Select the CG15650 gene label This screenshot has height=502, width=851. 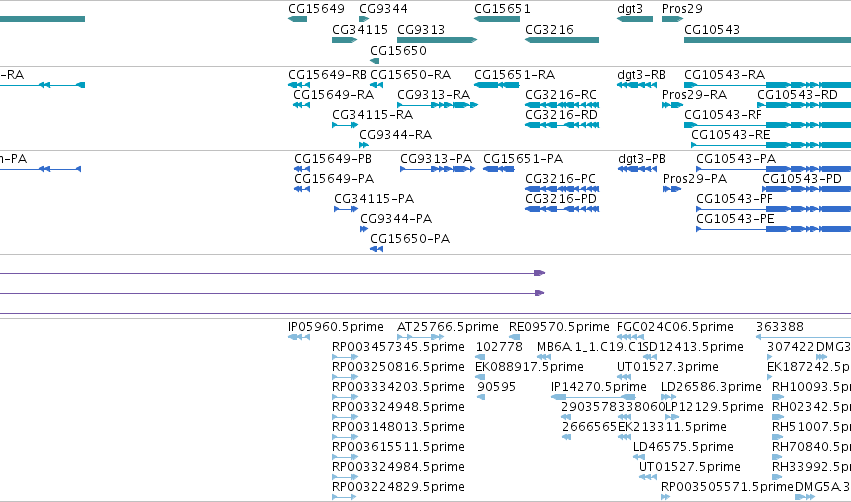pyautogui.click(x=398, y=51)
